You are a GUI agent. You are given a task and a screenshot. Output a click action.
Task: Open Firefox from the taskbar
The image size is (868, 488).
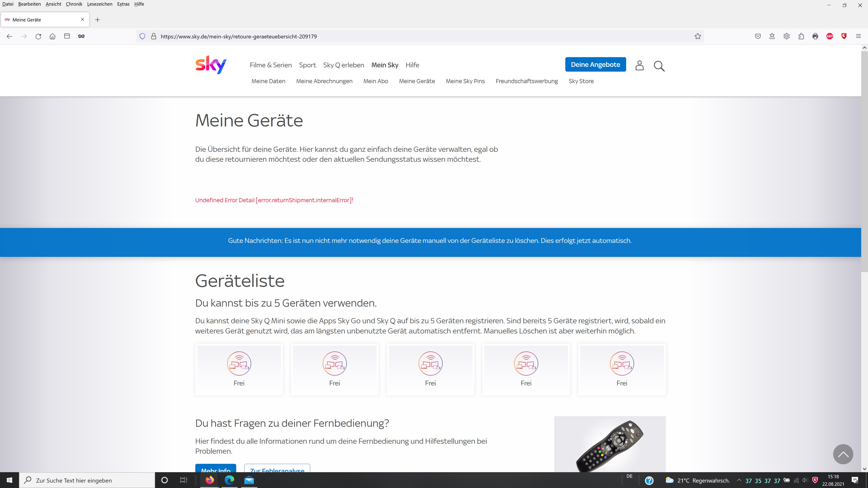(210, 480)
